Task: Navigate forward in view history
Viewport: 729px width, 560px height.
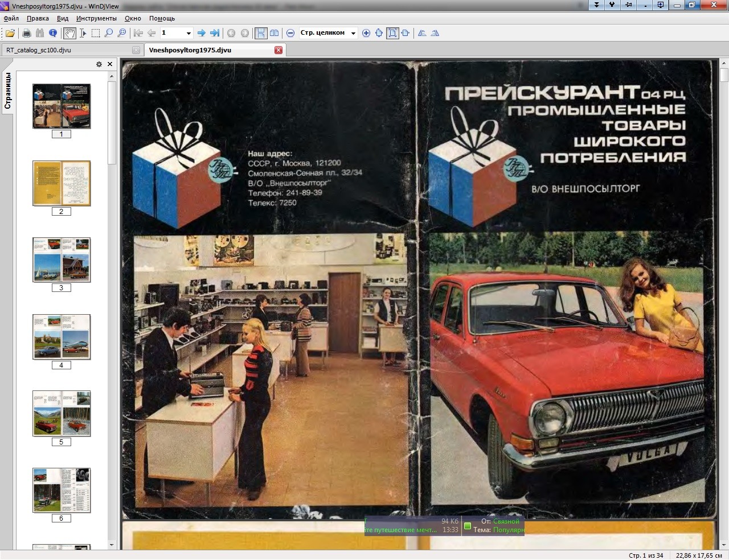Action: 245,33
